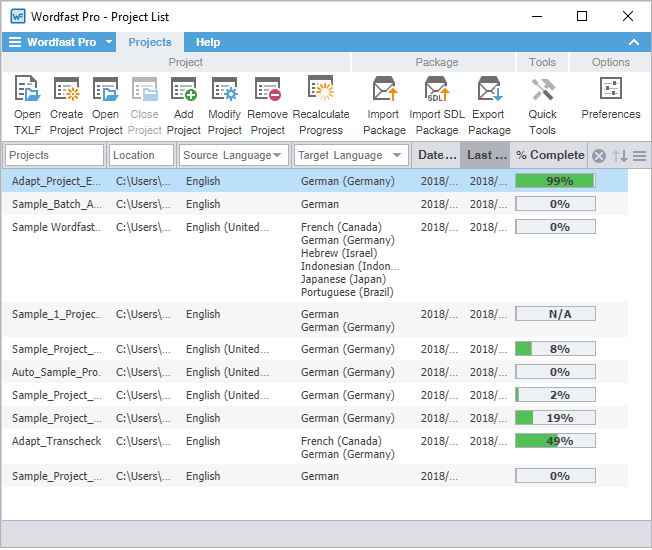This screenshot has width=652, height=550.
Task: Click the 2% progress bar
Action: coord(556,395)
